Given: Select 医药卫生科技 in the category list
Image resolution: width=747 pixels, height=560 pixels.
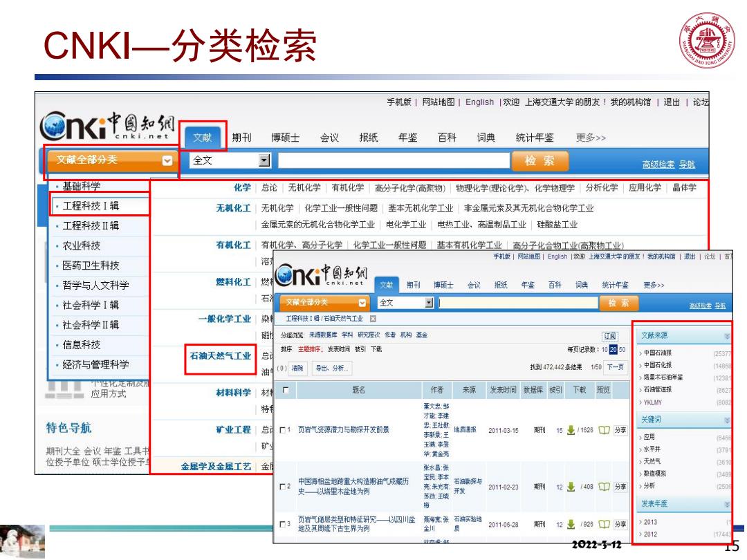Looking at the screenshot, I should (91, 265).
